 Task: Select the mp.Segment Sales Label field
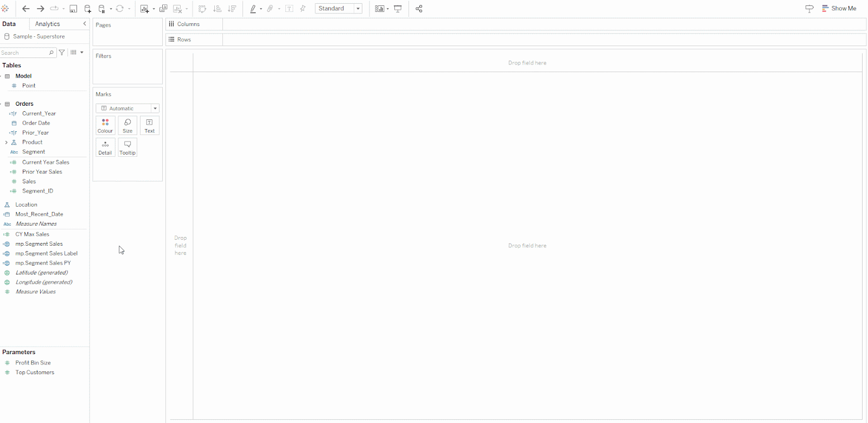point(46,253)
